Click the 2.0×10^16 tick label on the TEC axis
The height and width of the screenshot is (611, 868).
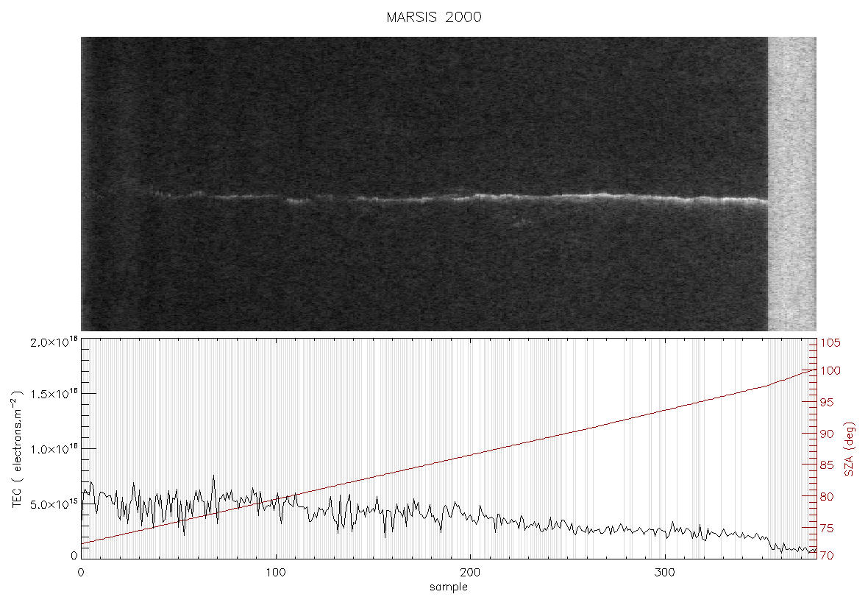[54, 342]
